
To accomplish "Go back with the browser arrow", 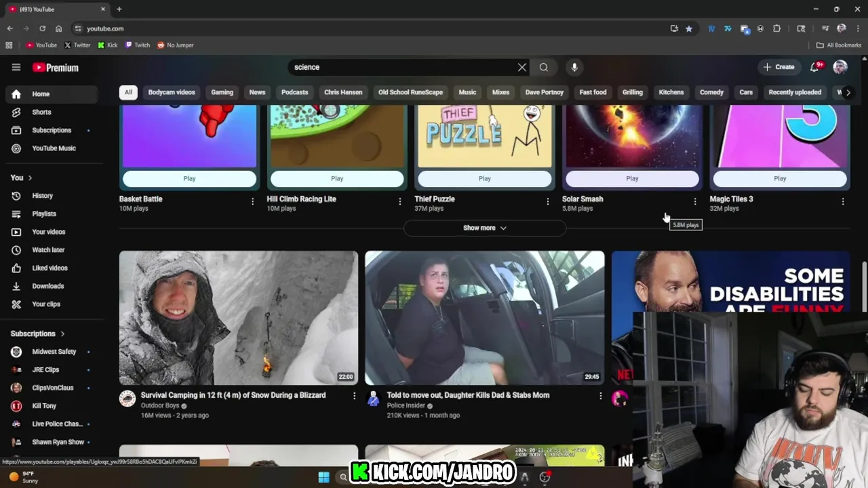I will tap(9, 28).
